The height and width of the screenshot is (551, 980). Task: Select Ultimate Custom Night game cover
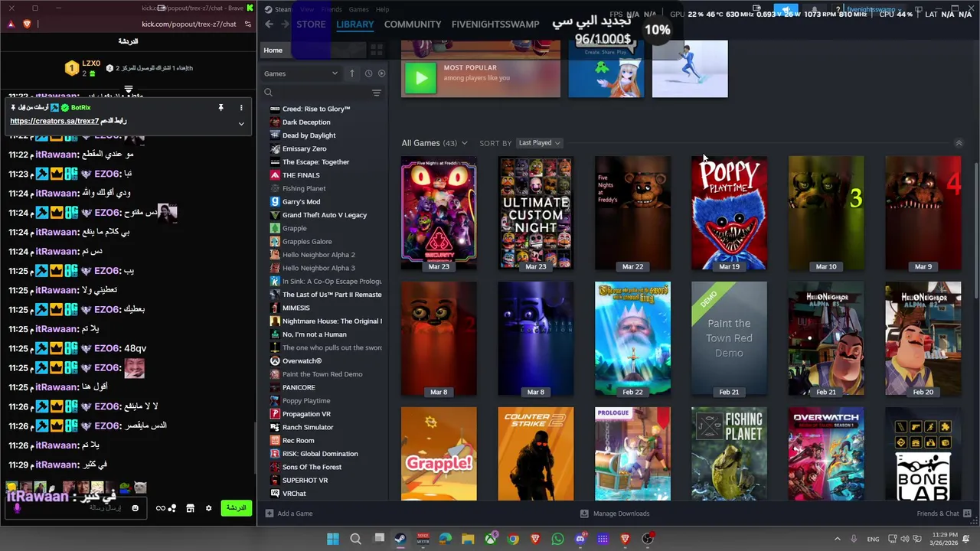(535, 214)
